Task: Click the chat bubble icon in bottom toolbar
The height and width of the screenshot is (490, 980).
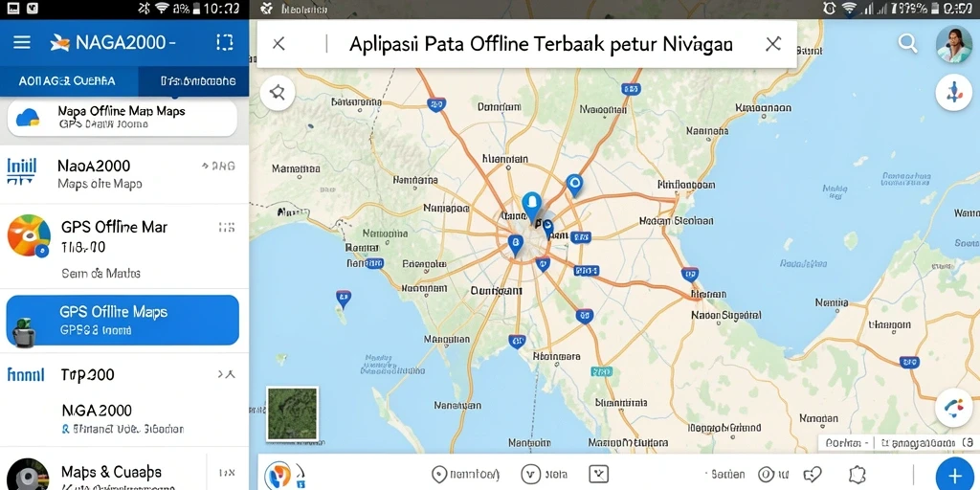Action: tap(812, 475)
